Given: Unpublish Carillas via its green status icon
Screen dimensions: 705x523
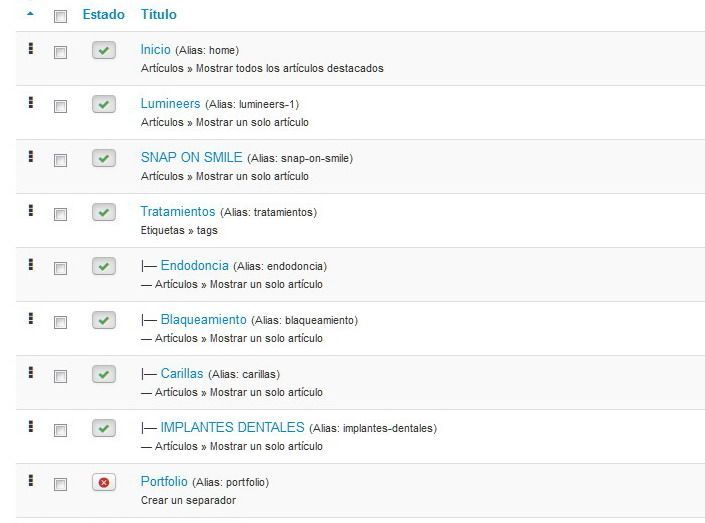Looking at the screenshot, I should (104, 374).
